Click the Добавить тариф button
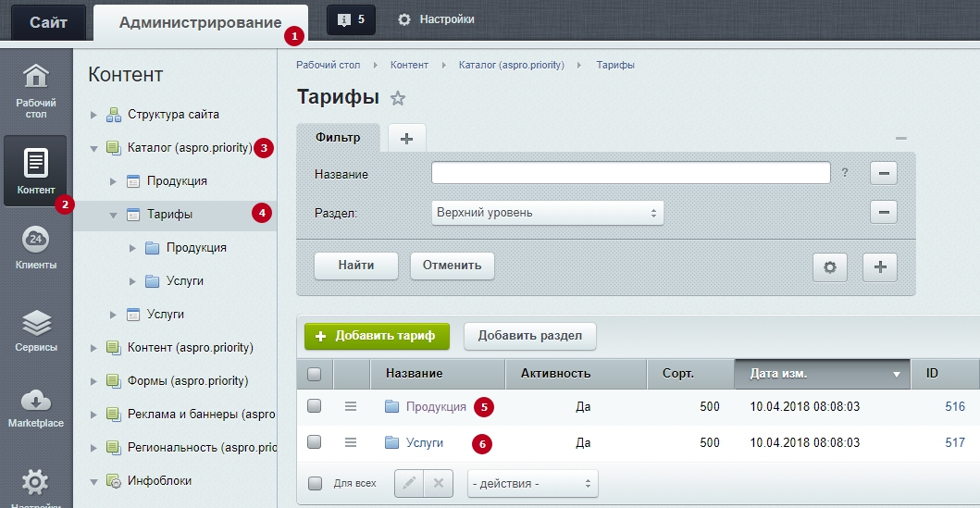 (x=377, y=336)
